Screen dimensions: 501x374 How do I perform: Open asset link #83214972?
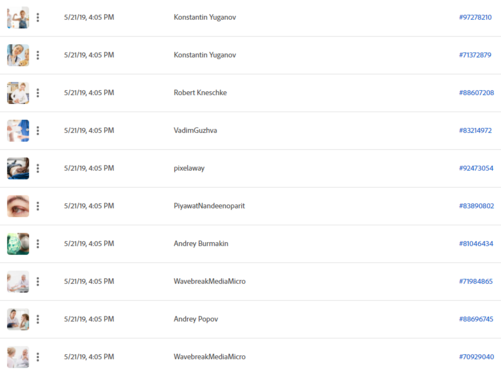(x=475, y=130)
